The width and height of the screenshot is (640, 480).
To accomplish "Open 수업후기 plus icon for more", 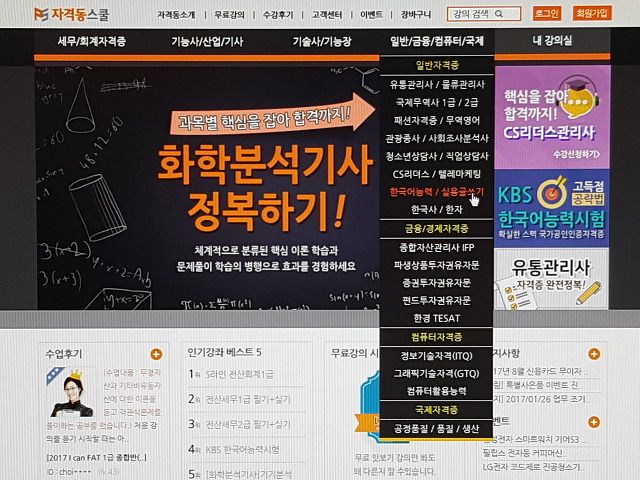I will click(x=156, y=354).
